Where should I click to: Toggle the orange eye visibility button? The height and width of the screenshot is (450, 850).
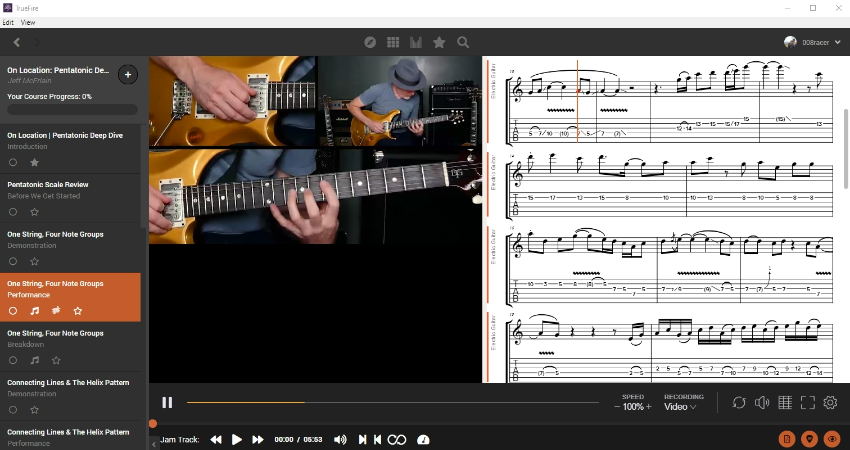coord(832,439)
